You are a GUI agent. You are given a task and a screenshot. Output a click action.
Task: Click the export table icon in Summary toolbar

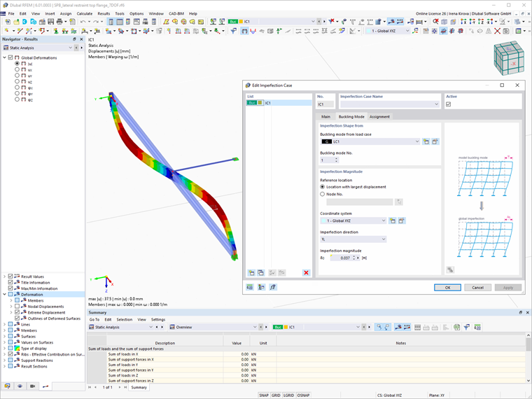[456, 327]
